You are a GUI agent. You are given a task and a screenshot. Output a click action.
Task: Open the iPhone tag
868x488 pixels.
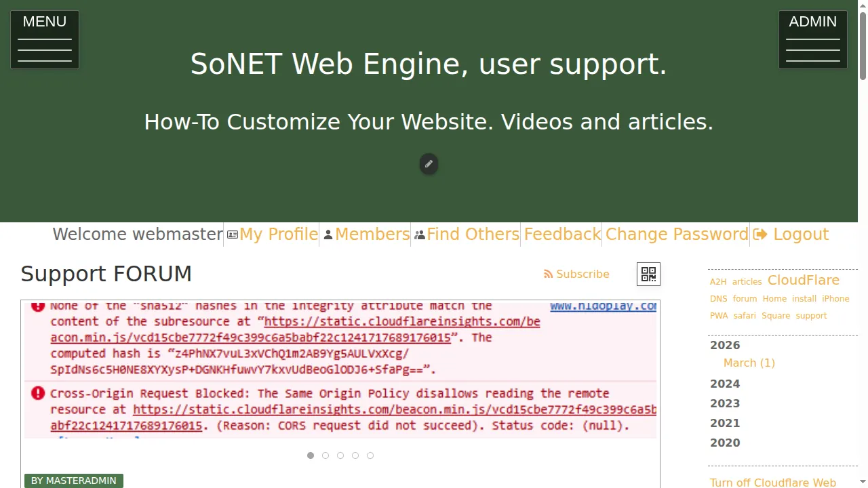point(835,299)
